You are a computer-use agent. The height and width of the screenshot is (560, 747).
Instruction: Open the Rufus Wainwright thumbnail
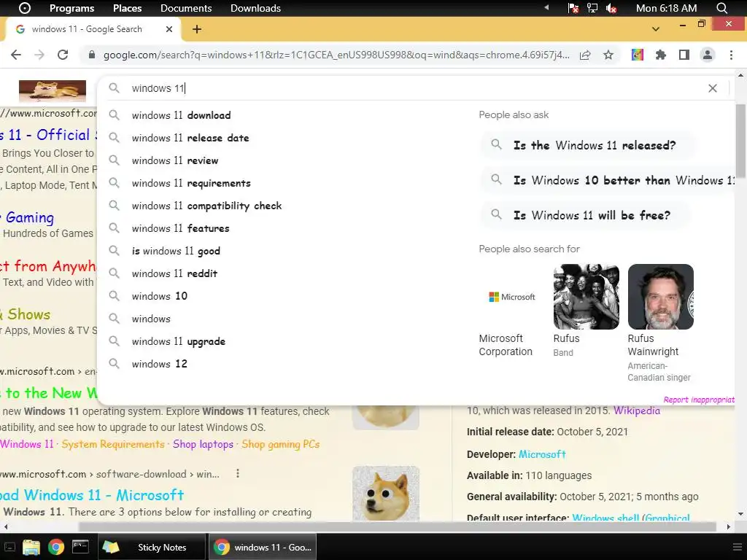[661, 297]
